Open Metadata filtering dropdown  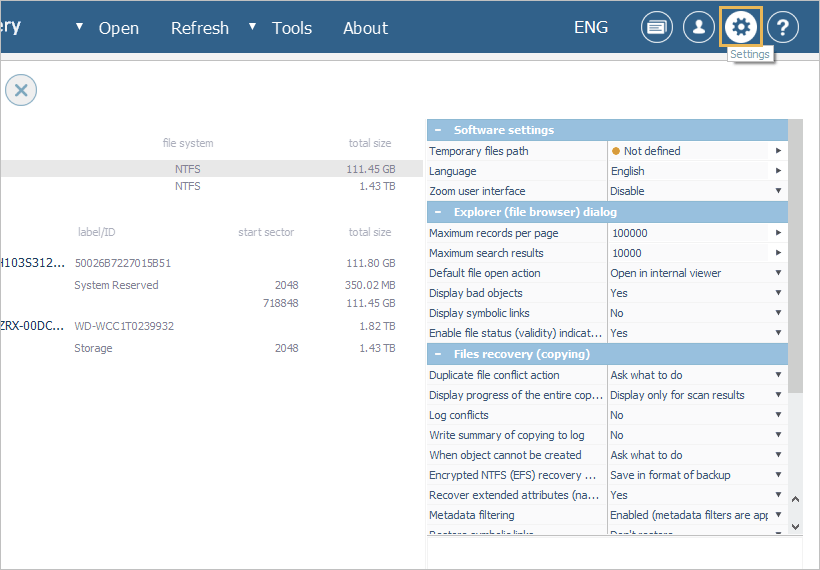[x=778, y=515]
